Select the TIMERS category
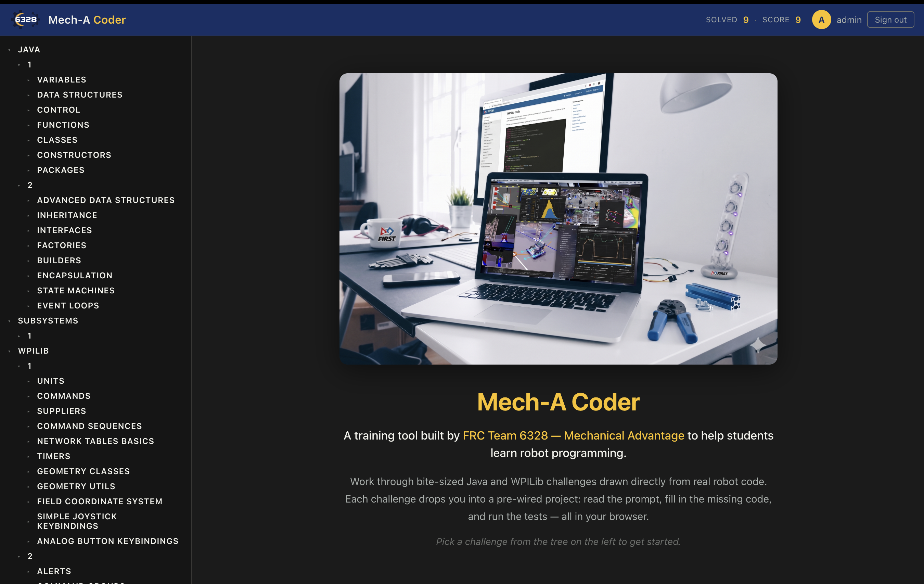The image size is (924, 584). click(x=54, y=456)
